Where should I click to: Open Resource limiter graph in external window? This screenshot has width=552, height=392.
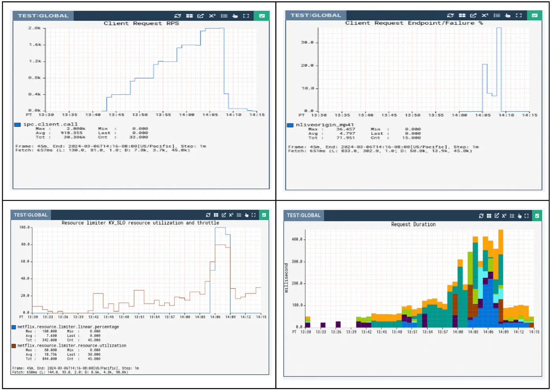click(x=224, y=215)
